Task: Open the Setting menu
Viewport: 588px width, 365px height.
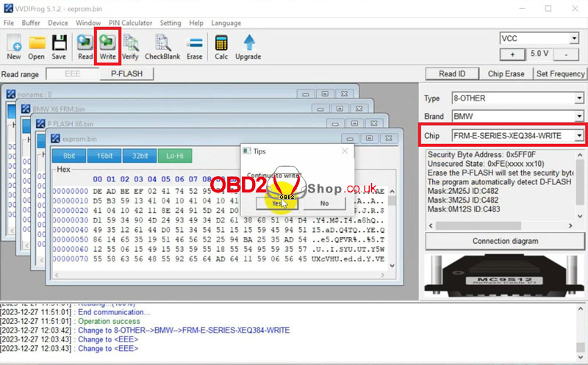Action: pos(171,23)
